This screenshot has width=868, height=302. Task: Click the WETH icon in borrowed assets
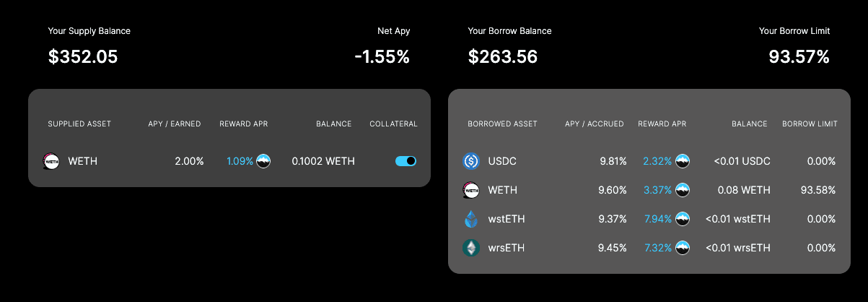pos(471,190)
